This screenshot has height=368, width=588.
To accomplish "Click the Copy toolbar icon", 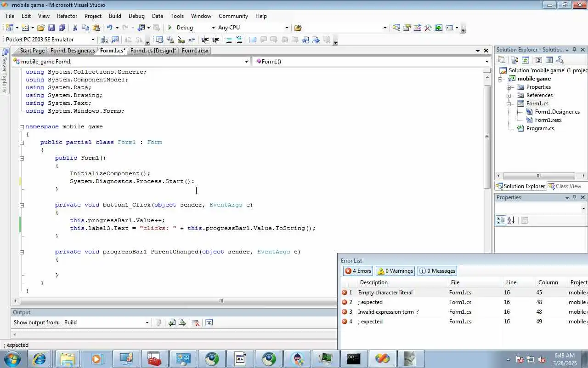I will (x=86, y=28).
